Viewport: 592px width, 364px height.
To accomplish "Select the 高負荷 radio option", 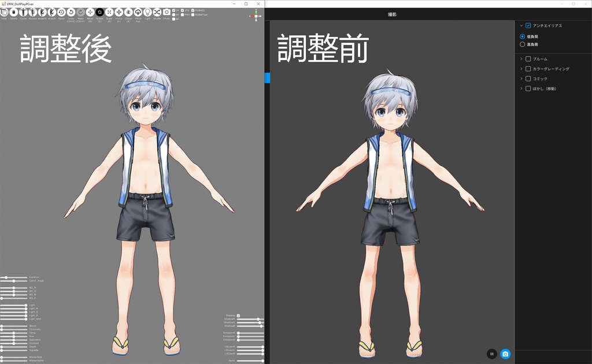I will (x=523, y=44).
